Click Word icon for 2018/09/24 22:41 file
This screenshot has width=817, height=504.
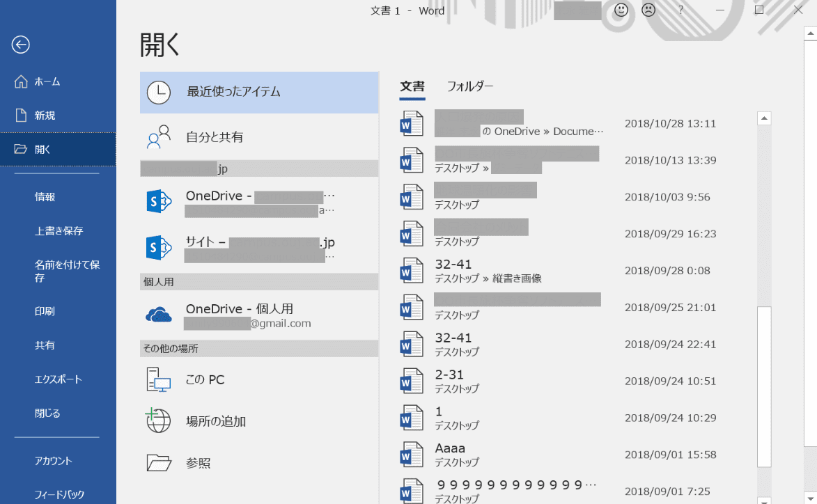[x=412, y=344]
